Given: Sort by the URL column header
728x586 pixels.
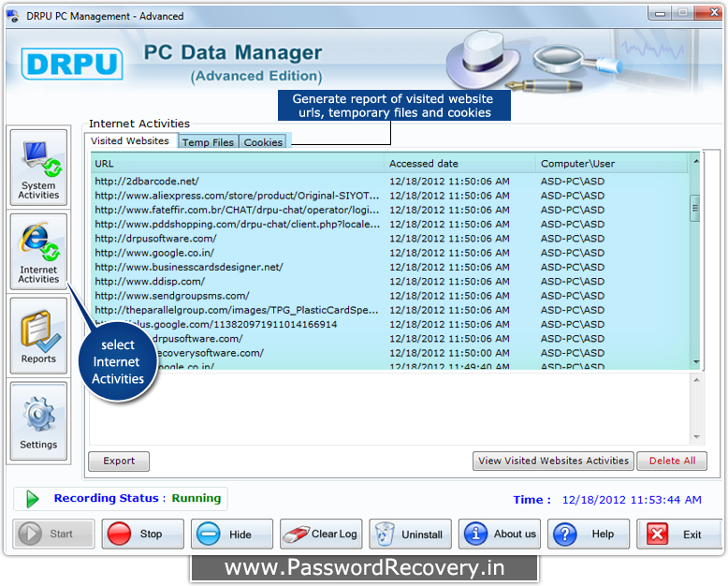Looking at the screenshot, I should (x=238, y=164).
